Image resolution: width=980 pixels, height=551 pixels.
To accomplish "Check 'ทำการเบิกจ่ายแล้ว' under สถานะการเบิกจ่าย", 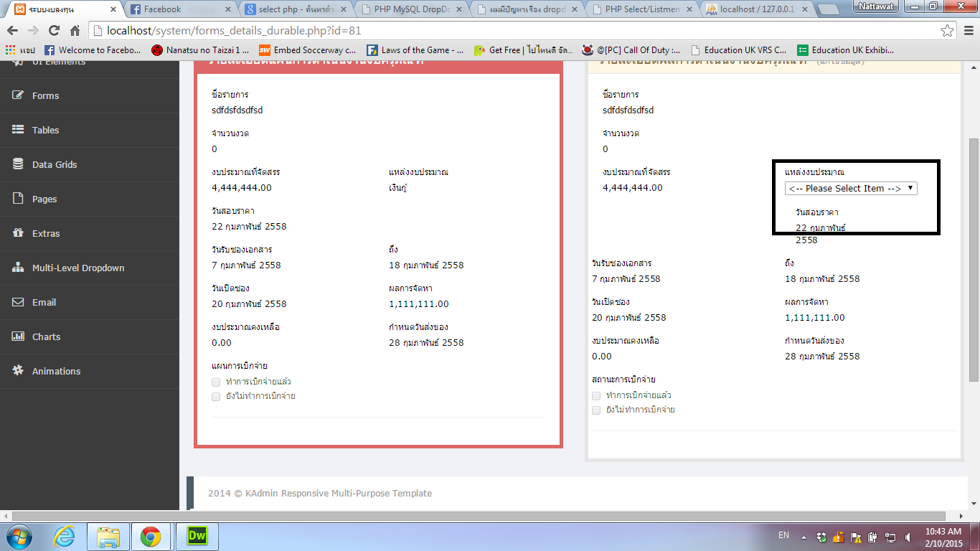I will (596, 395).
